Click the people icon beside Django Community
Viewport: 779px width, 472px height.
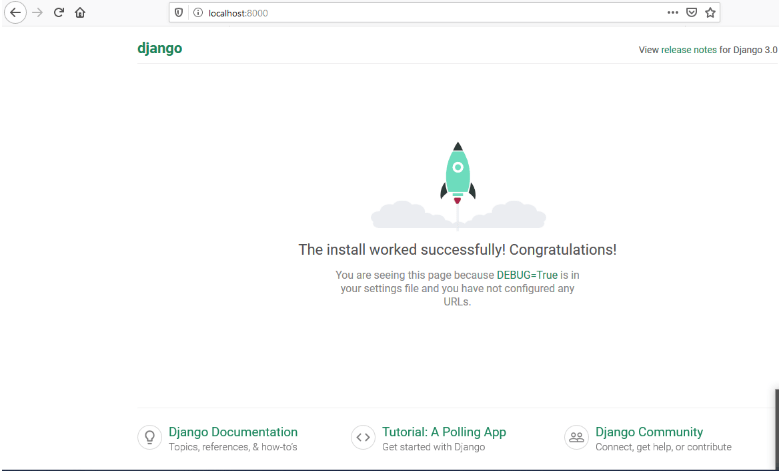pyautogui.click(x=576, y=437)
